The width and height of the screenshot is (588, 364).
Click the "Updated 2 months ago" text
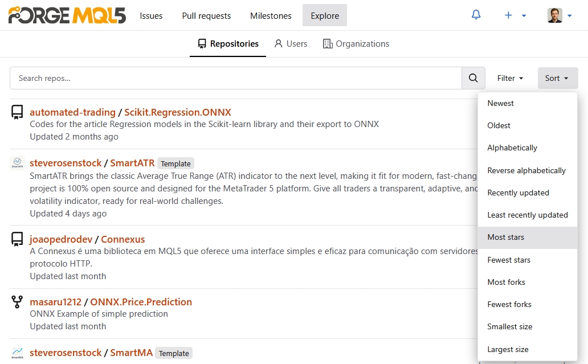(x=74, y=137)
